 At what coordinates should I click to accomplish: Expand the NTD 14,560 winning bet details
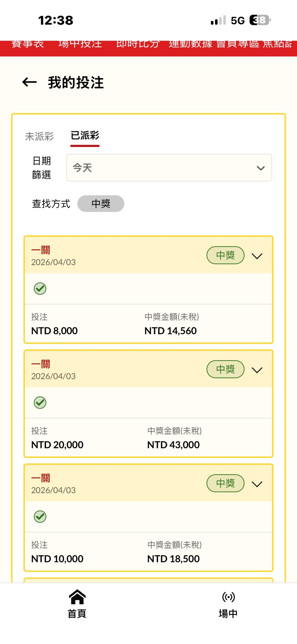click(257, 256)
